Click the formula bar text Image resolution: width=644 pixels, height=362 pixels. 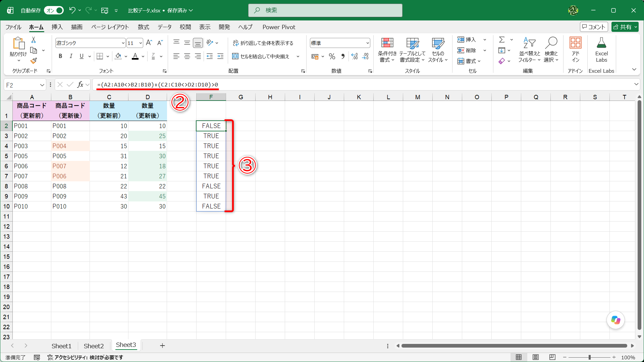coord(158,85)
